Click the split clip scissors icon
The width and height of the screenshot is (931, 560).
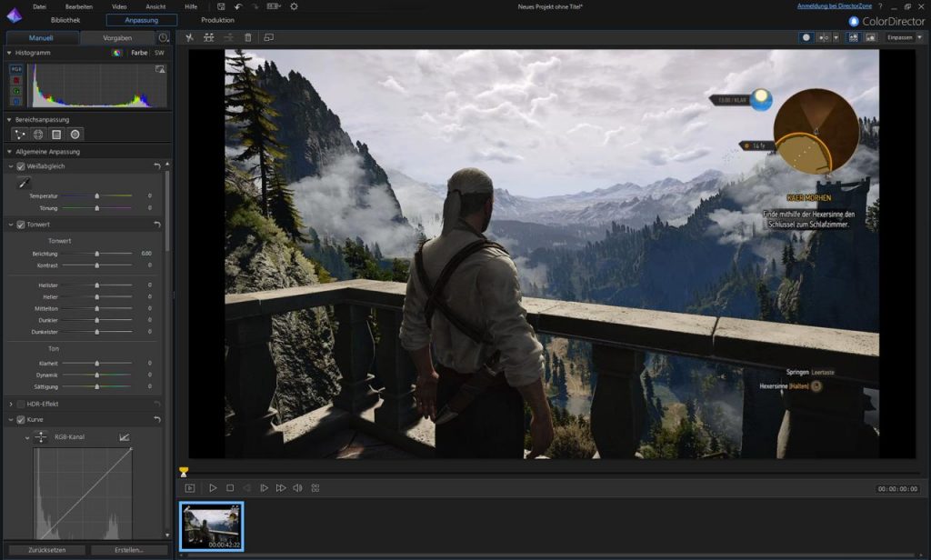click(x=189, y=37)
